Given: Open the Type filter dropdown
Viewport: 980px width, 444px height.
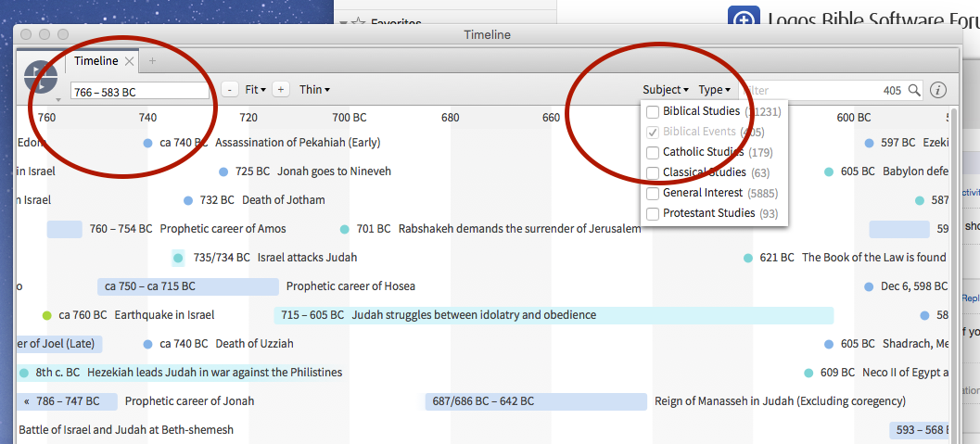Looking at the screenshot, I should 715,90.
